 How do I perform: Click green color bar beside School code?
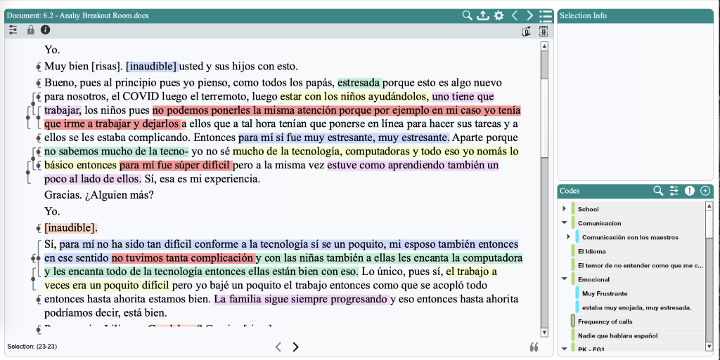coord(573,209)
